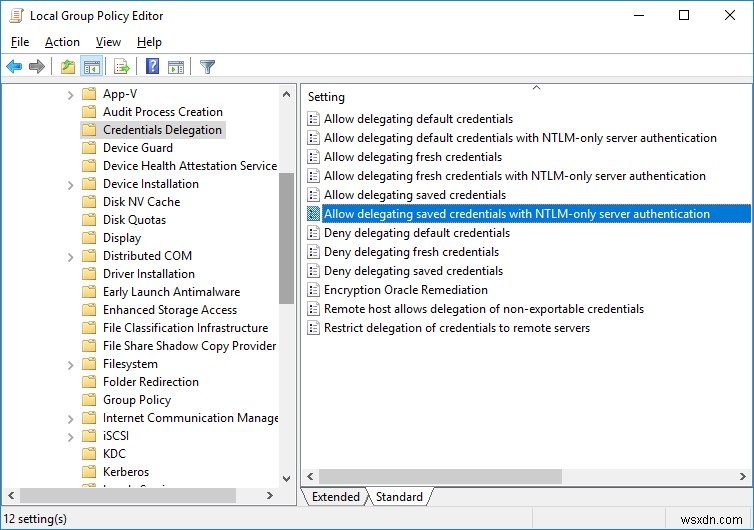The width and height of the screenshot is (754, 530).
Task: Click the folder icon of Disk Quotas
Action: (x=89, y=220)
